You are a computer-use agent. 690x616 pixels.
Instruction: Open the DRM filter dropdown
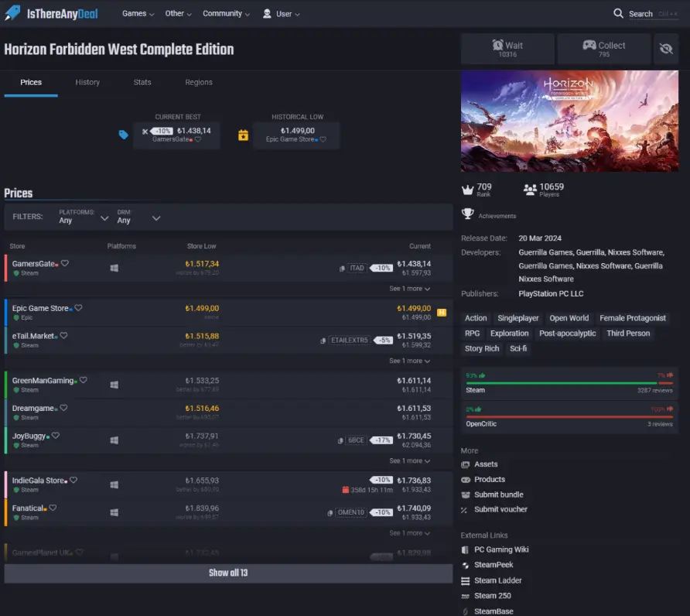(138, 217)
